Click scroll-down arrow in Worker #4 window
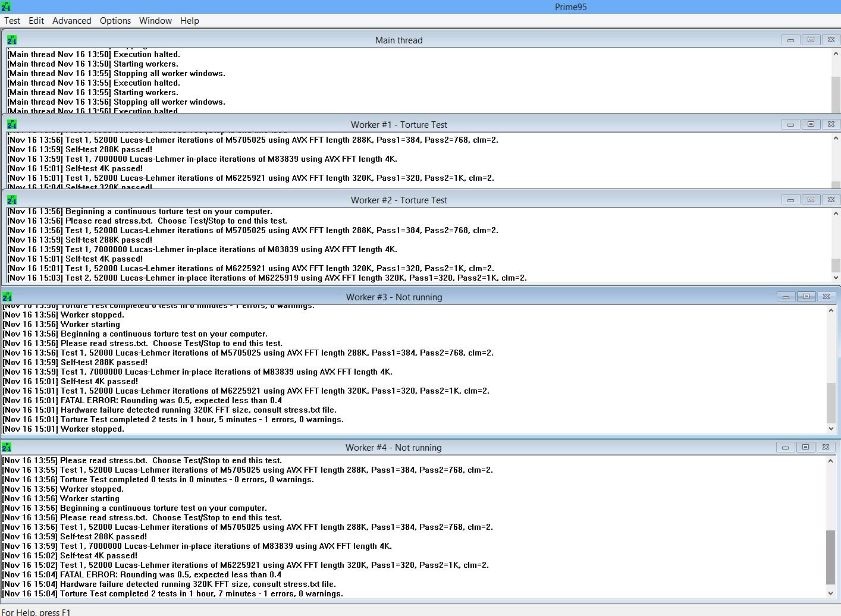The width and height of the screenshot is (841, 616). [830, 593]
